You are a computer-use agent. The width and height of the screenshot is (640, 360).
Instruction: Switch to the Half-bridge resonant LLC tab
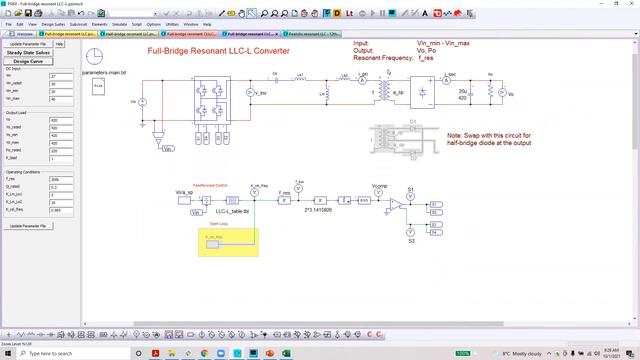pyautogui.click(x=129, y=34)
